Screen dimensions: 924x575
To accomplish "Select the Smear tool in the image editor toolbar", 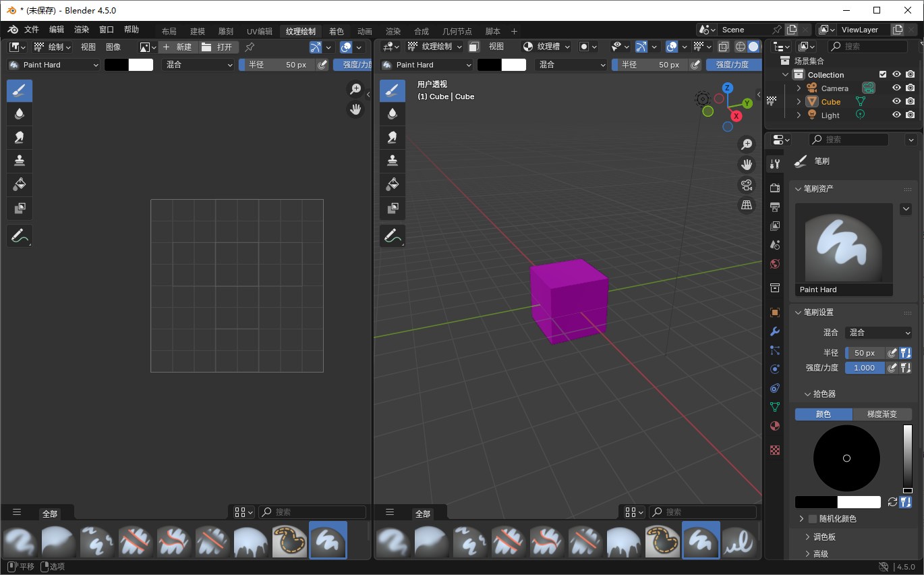I will click(20, 137).
